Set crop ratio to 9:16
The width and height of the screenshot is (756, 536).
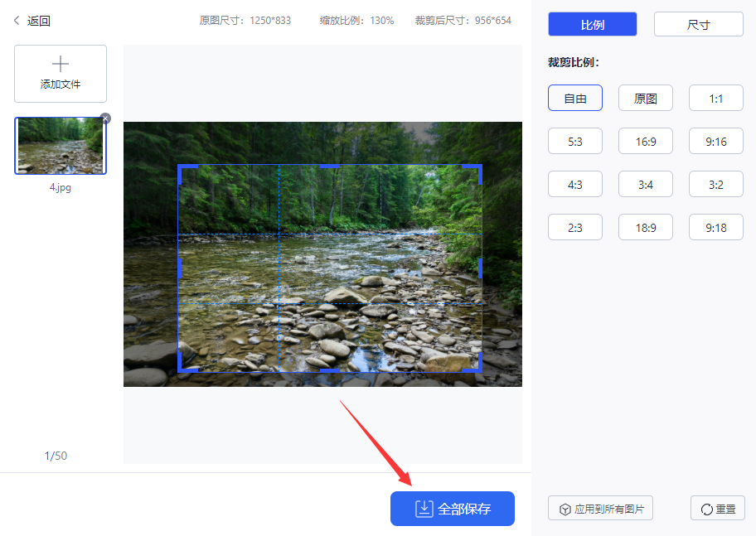coord(716,141)
